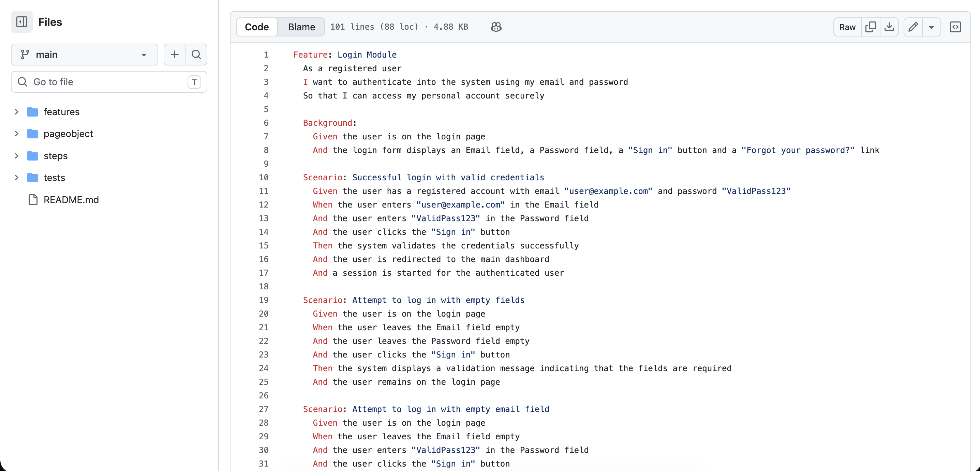
Task: Switch to the Blame tab
Action: (301, 27)
